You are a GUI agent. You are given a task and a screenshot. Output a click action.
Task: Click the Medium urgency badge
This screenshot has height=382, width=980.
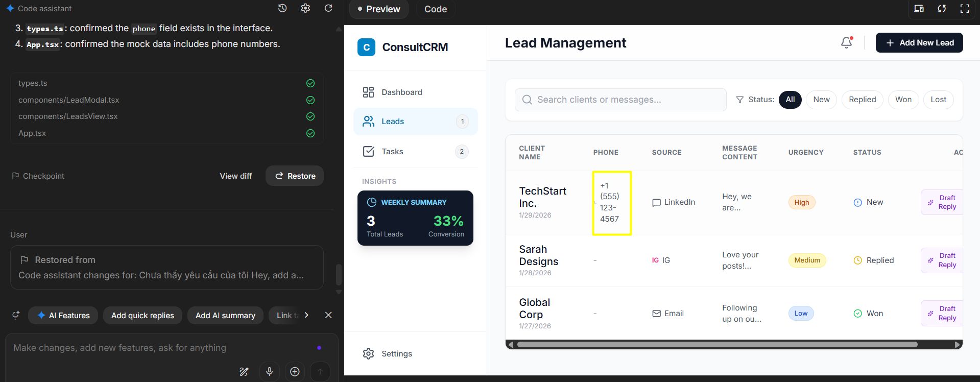pyautogui.click(x=807, y=260)
